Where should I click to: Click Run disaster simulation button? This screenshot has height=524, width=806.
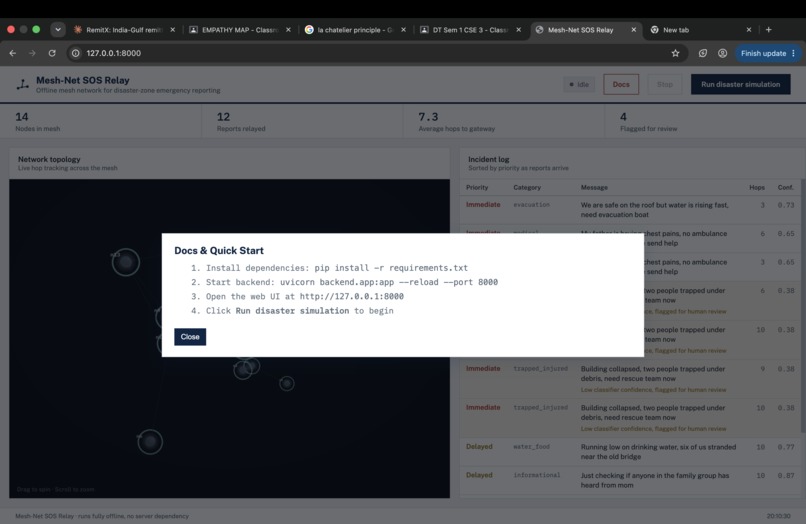point(740,84)
